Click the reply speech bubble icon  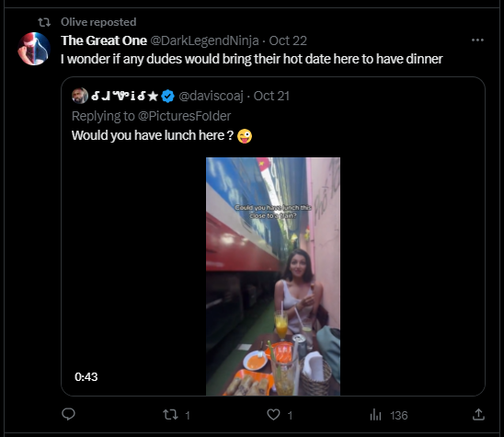click(x=68, y=414)
